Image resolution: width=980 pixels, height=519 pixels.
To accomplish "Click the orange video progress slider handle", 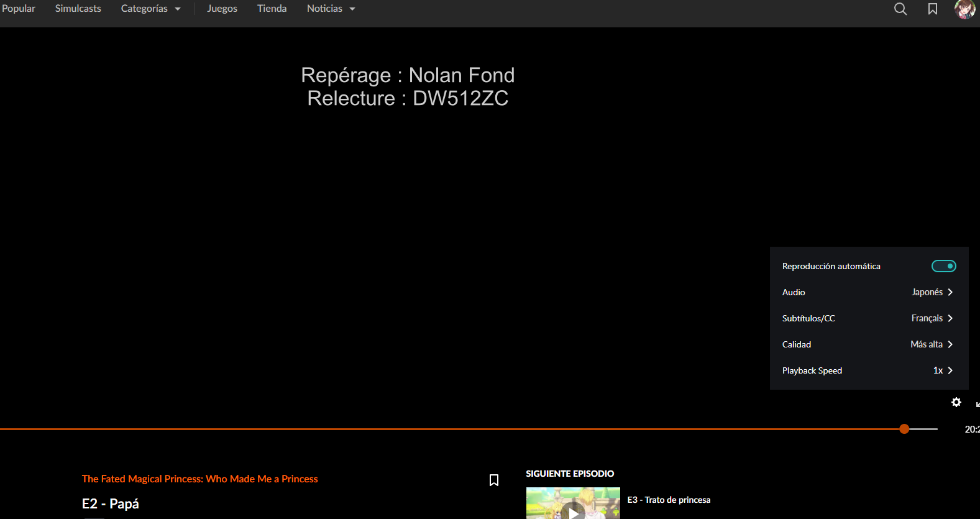I will tap(904, 429).
